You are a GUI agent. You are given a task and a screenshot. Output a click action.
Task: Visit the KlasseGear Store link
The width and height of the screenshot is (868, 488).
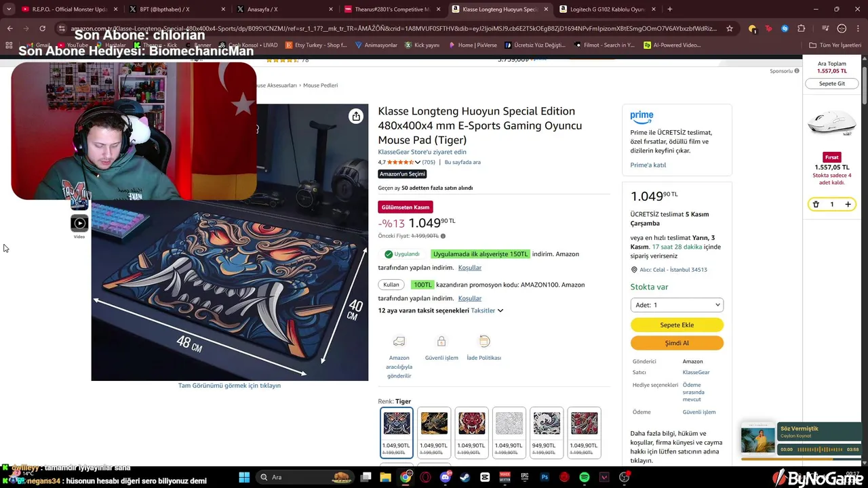click(422, 152)
